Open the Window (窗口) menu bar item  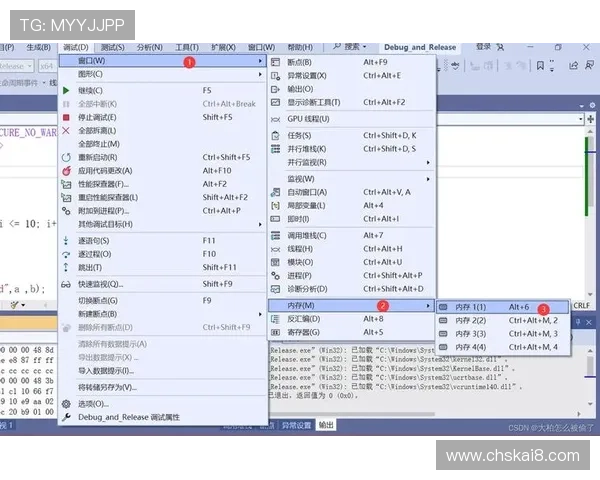coord(261,47)
